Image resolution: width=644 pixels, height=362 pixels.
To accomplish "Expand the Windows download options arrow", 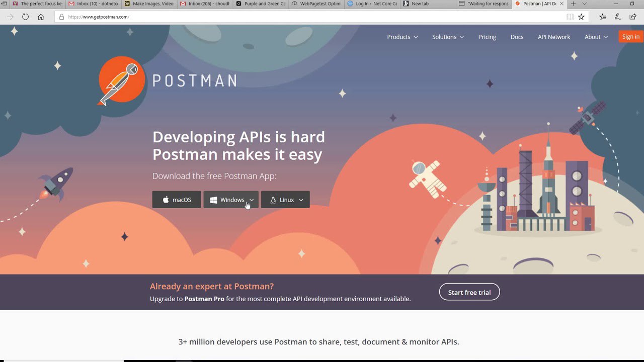I will (252, 200).
